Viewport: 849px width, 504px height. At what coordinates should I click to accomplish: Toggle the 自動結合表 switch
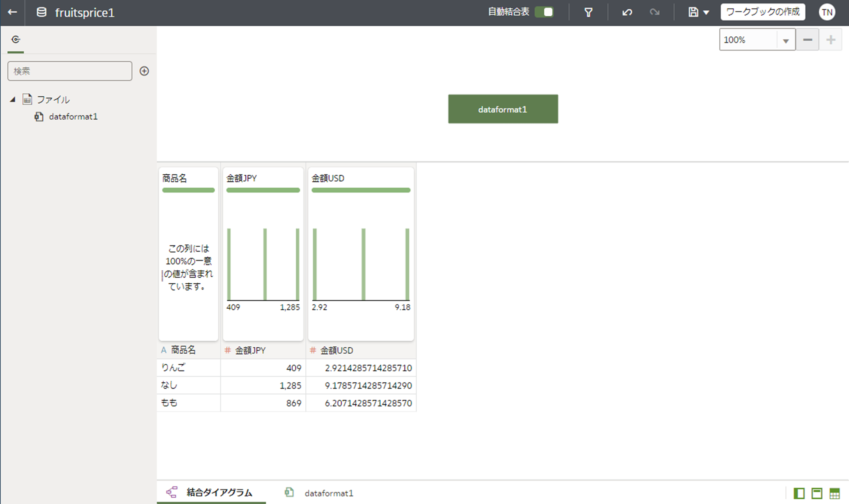coord(545,12)
